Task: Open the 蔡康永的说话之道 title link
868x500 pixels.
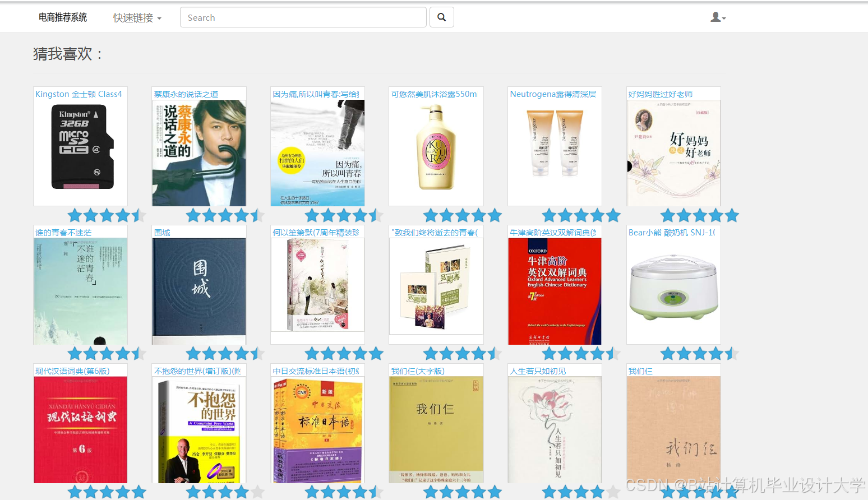Action: (x=186, y=94)
